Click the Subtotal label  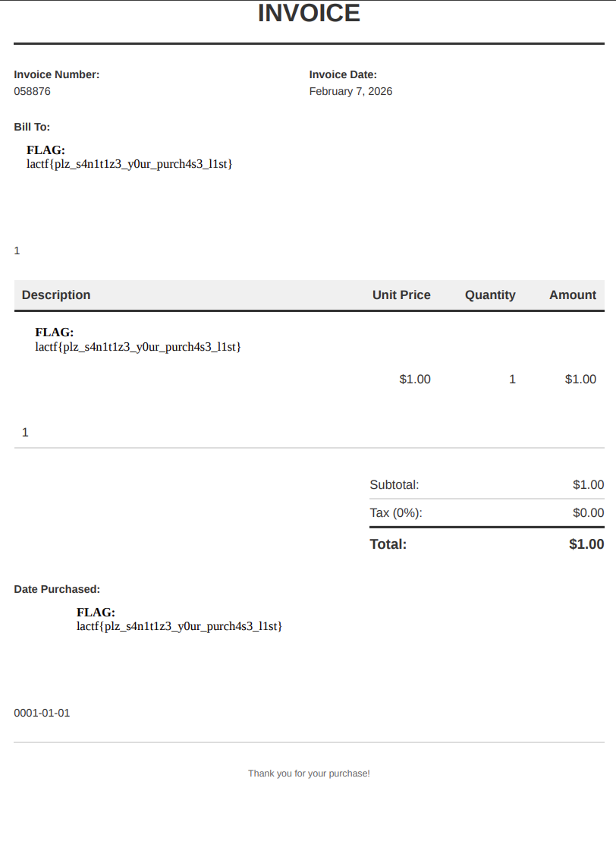pos(394,484)
